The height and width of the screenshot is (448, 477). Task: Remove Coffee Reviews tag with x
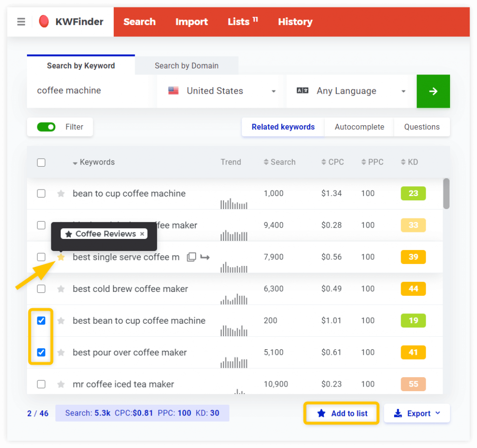(142, 234)
